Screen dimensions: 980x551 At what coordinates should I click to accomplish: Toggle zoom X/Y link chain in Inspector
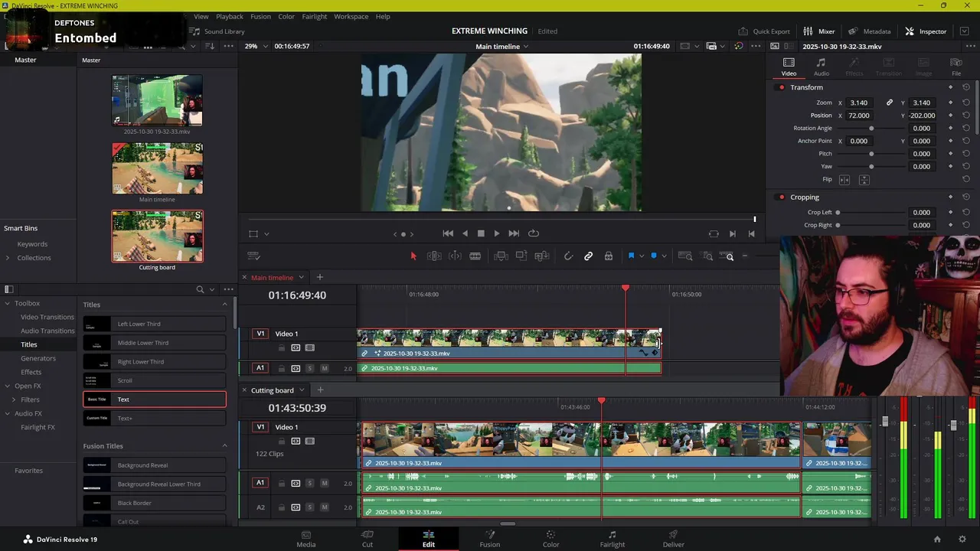pyautogui.click(x=889, y=103)
